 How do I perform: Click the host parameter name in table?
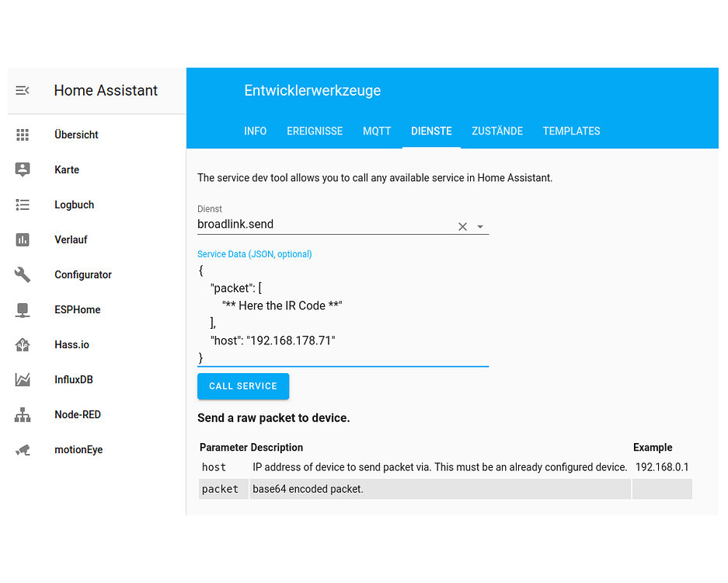tap(214, 467)
